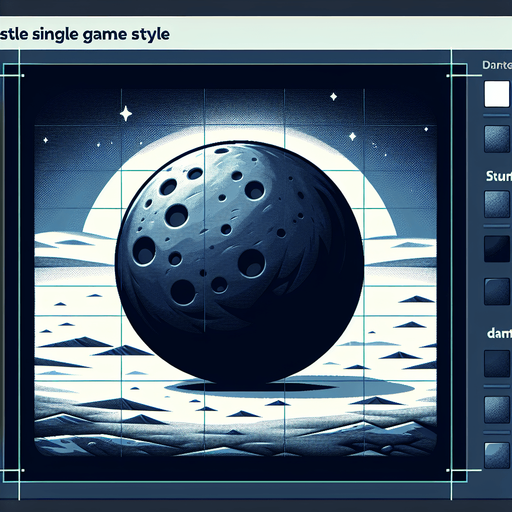Select the swatch directly below the Sturf label
Screen dimensions: 512x512
(x=497, y=204)
